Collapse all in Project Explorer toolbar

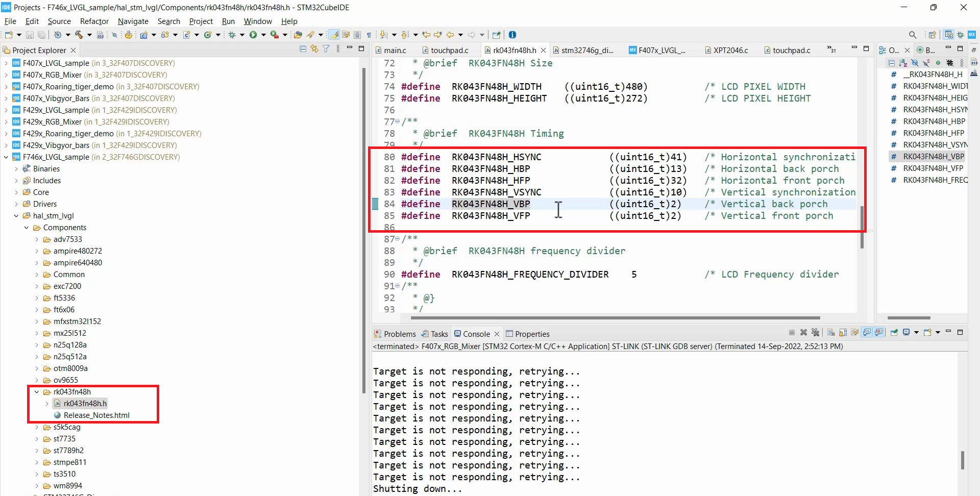303,49
